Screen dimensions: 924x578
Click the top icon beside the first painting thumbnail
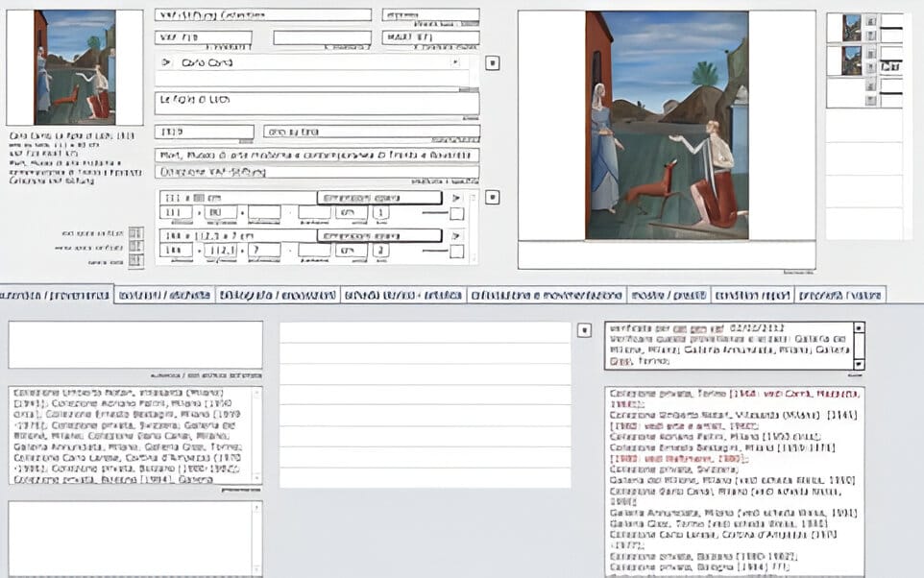(871, 20)
